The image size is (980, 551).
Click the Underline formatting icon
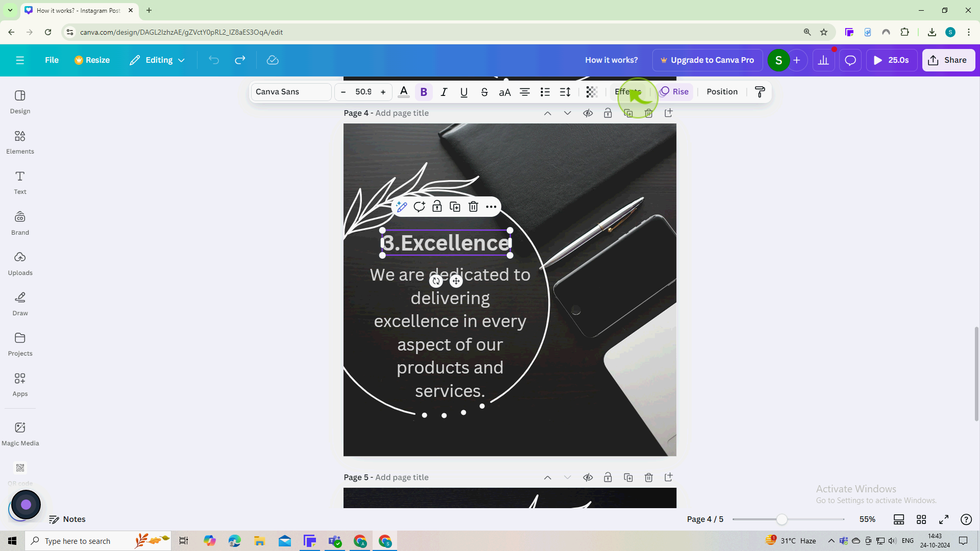click(464, 91)
